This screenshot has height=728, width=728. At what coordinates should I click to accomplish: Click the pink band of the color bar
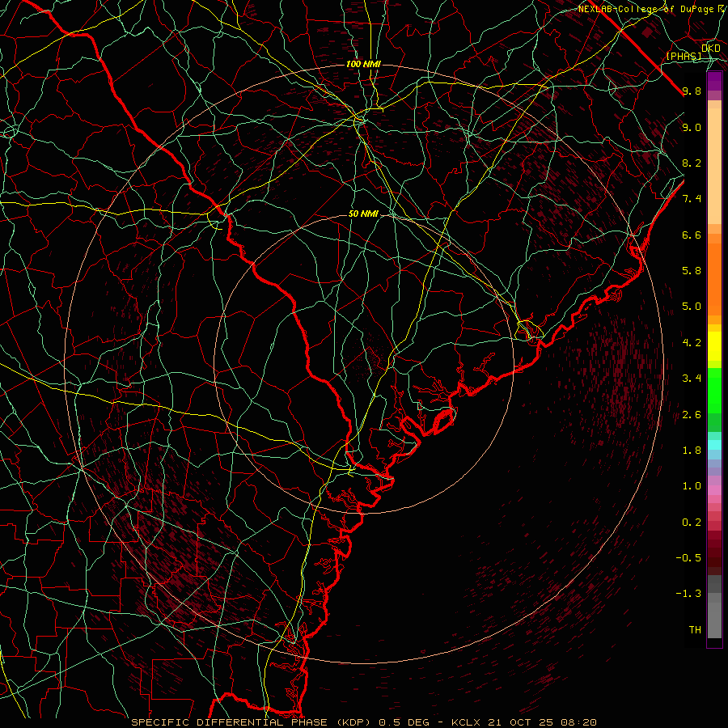[714, 490]
